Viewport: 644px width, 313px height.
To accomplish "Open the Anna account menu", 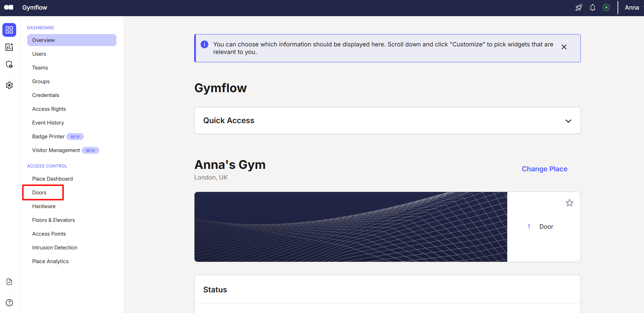I will (x=632, y=8).
